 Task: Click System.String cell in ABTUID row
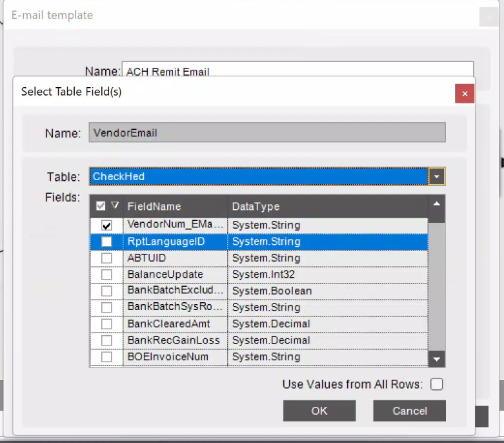coord(328,258)
